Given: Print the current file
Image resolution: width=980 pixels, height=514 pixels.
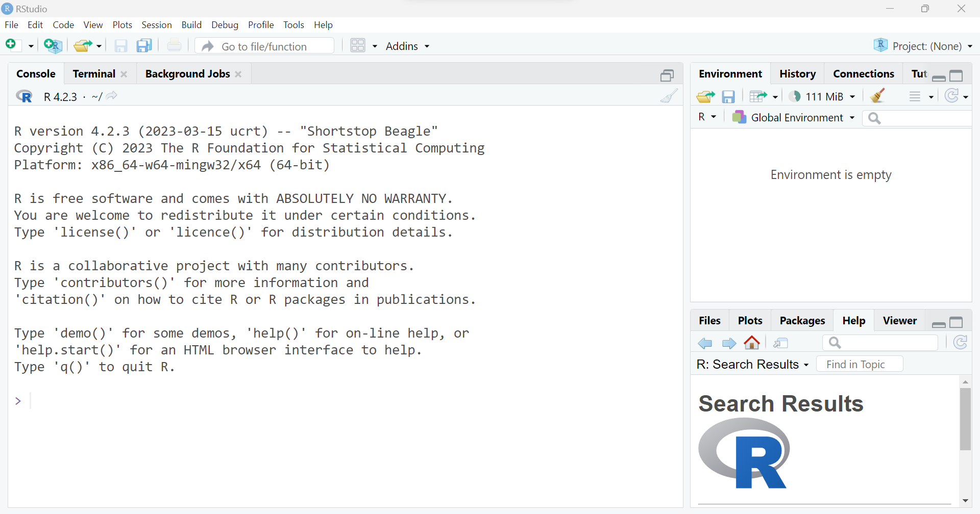Looking at the screenshot, I should click(175, 45).
